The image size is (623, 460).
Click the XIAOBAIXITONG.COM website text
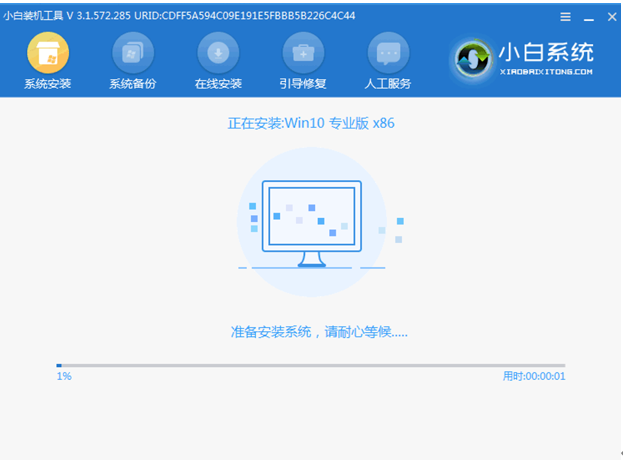[546, 72]
